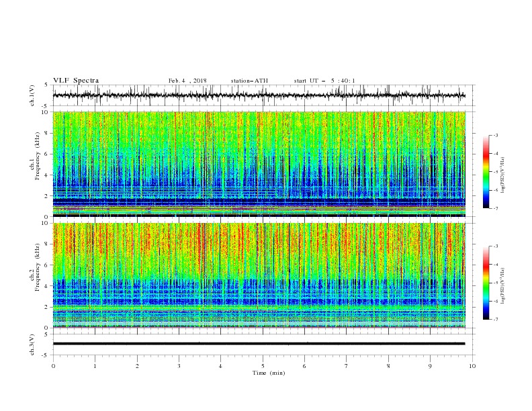Click the "4" tick on the Time axis
The image size is (532, 411).
point(220,366)
